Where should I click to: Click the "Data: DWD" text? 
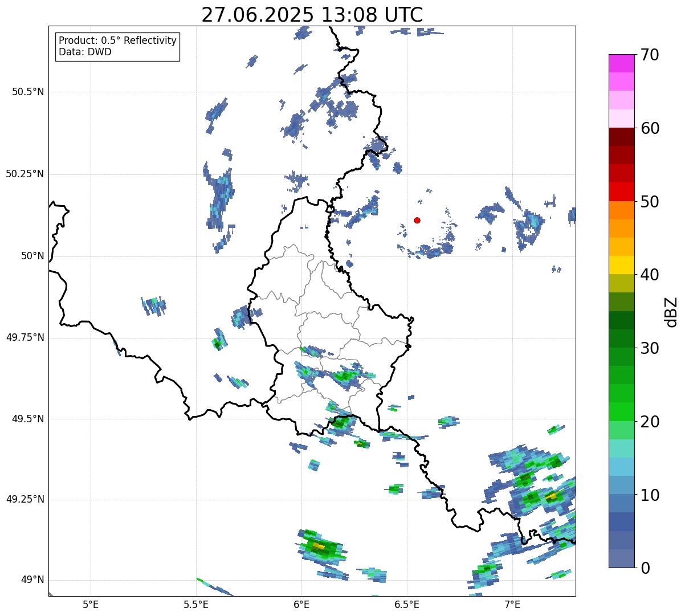[85, 52]
